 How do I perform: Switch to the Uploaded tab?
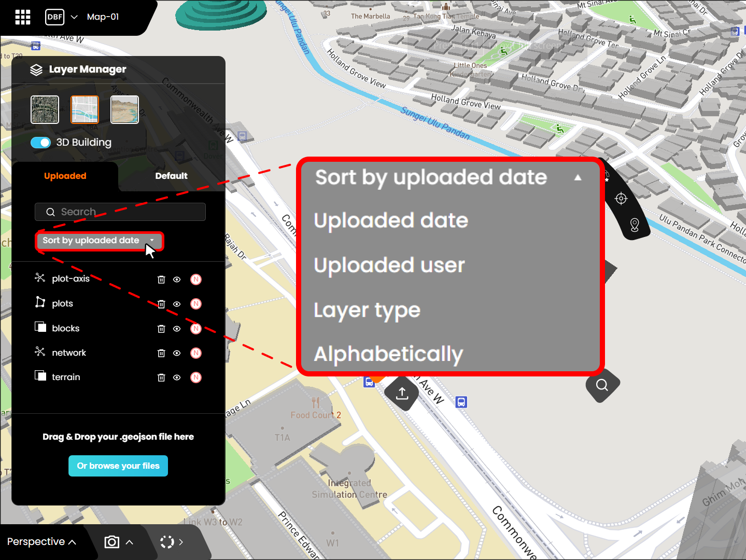pos(65,176)
